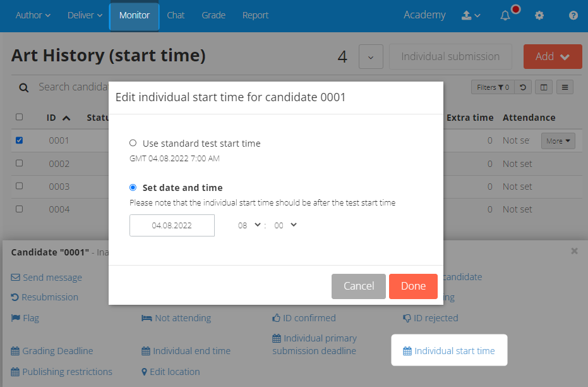Tick the checkbox for candidate 0003
This screenshot has height=387, width=588.
(x=19, y=186)
